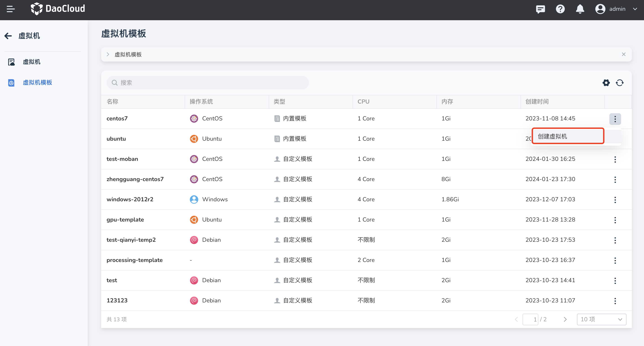This screenshot has width=644, height=346.
Task: Open actions menu for zhengguang-centos7 row
Action: pos(615,180)
